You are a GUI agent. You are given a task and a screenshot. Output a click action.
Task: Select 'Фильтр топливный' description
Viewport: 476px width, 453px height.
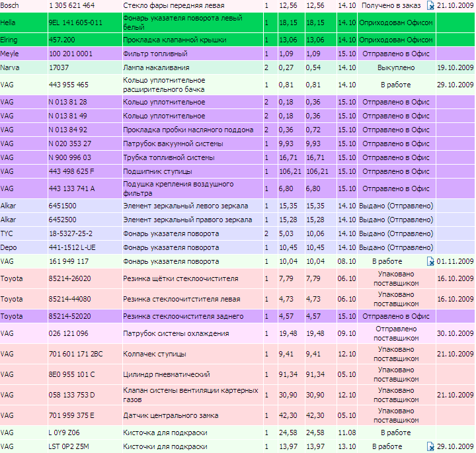click(x=155, y=54)
